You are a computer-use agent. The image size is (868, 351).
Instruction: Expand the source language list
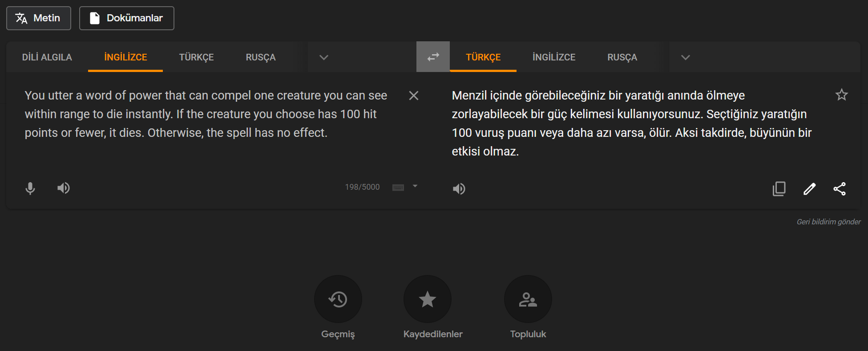pos(324,57)
